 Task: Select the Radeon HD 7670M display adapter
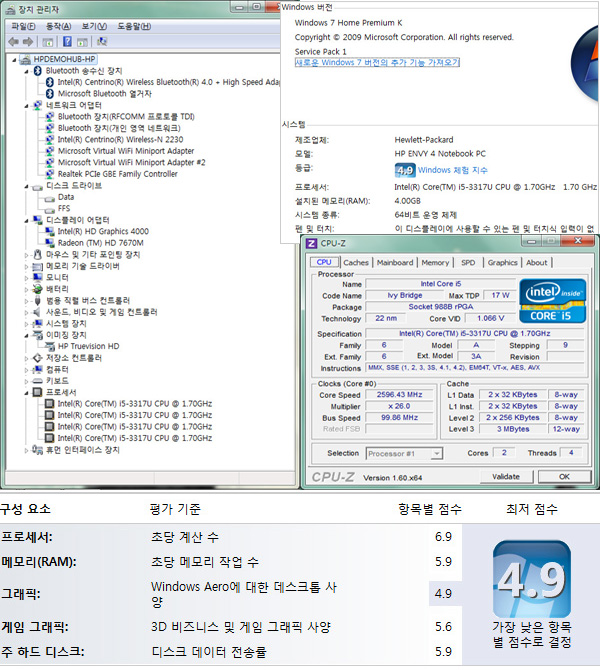101,243
